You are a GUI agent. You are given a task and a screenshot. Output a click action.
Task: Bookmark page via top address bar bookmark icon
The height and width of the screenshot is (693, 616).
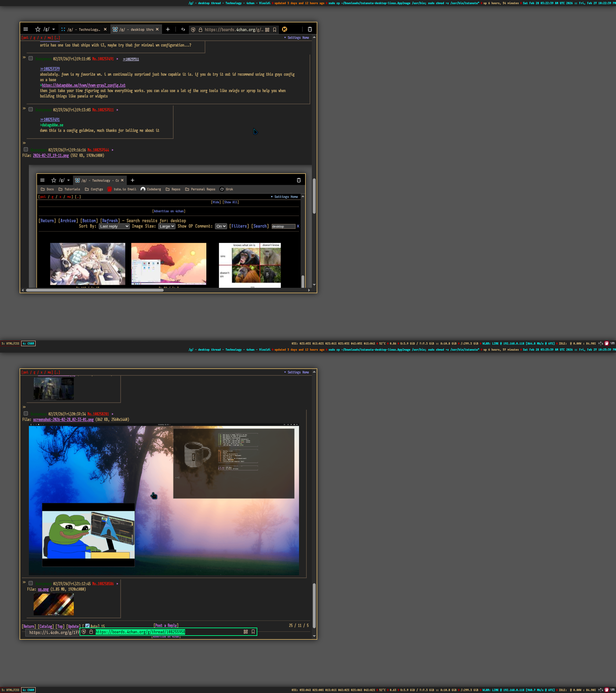click(x=275, y=30)
